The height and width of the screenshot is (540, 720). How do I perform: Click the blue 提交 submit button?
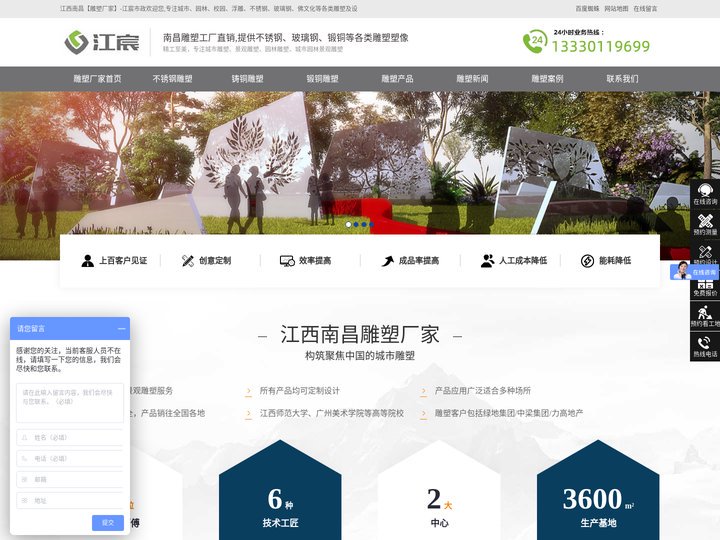(108, 523)
